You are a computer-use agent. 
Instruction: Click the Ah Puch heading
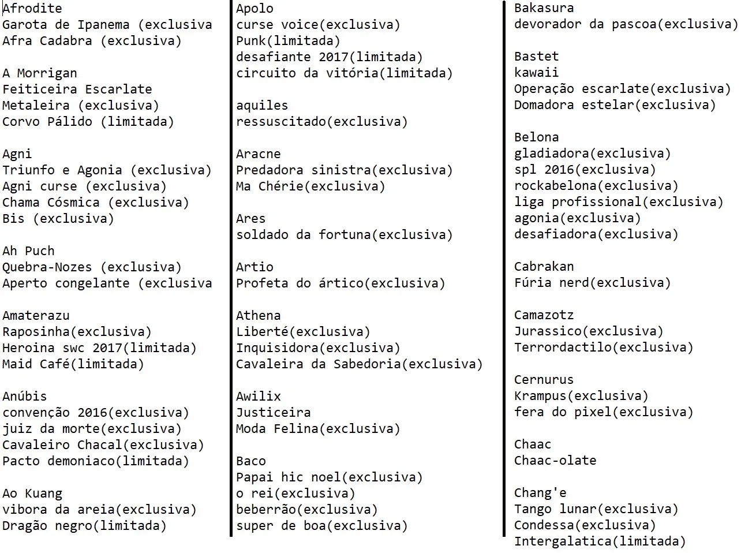point(28,251)
